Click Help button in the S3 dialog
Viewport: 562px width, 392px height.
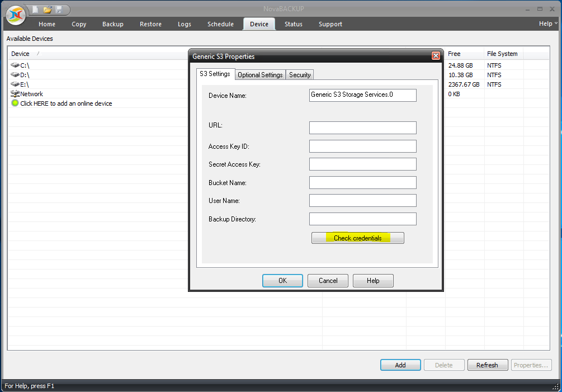click(373, 281)
